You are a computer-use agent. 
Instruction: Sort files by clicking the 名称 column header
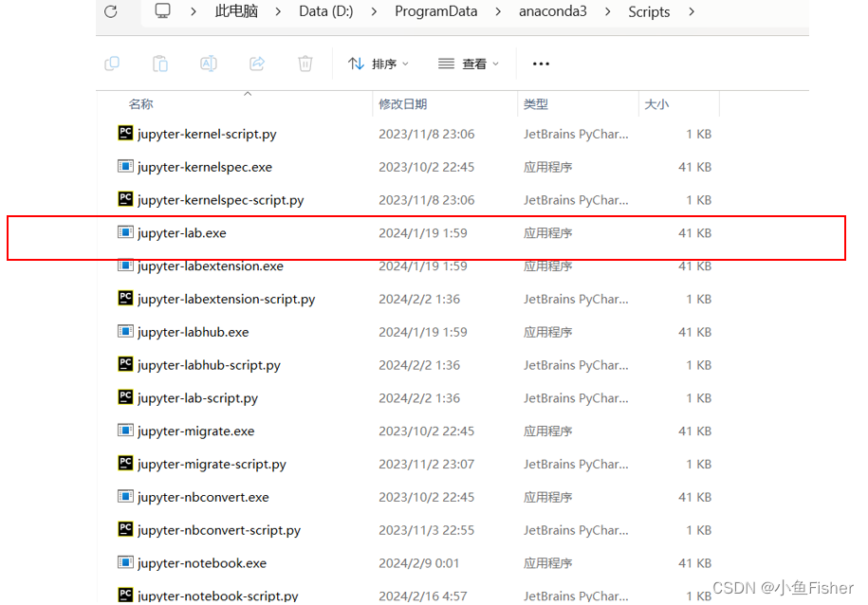140,103
